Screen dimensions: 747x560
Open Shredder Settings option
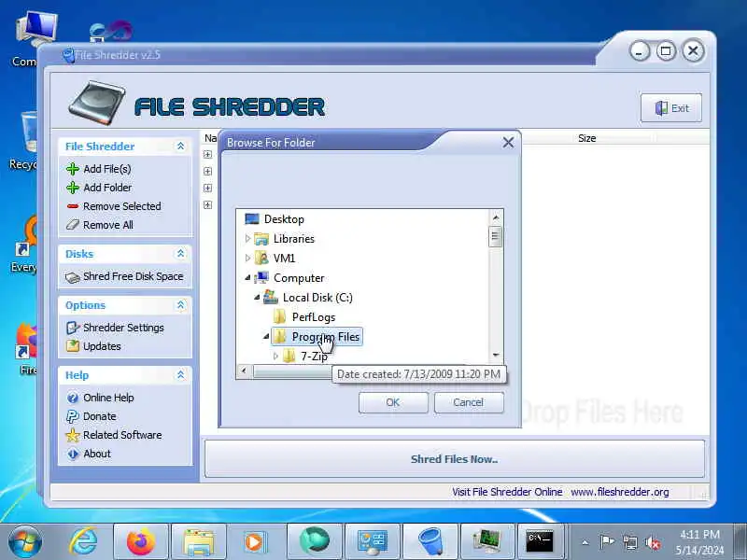[123, 328]
